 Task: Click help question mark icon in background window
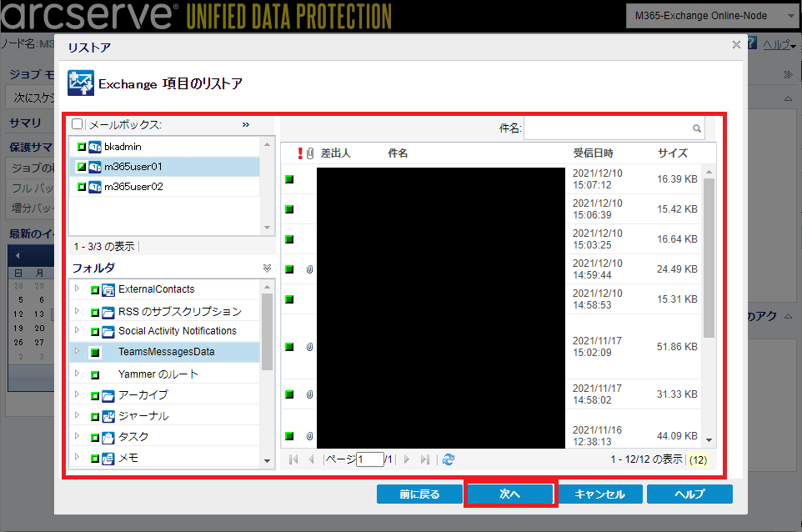(x=752, y=43)
